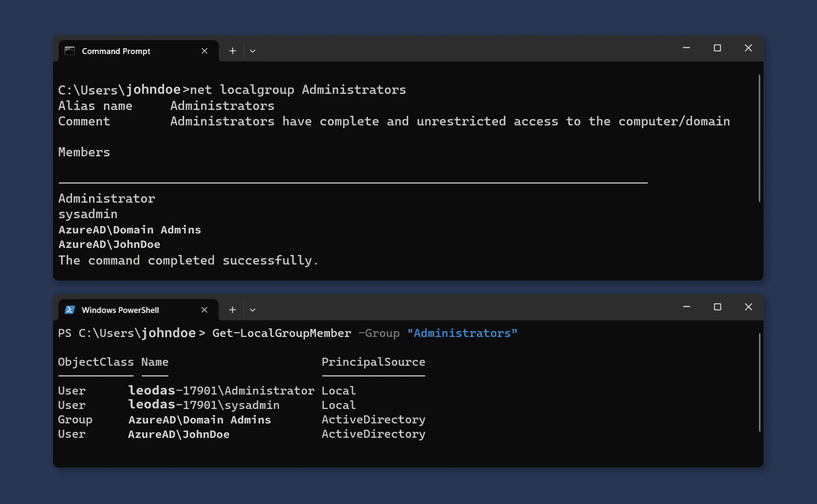The width and height of the screenshot is (817, 504).
Task: Expand profile dropdown in PowerShell window
Action: (x=252, y=310)
